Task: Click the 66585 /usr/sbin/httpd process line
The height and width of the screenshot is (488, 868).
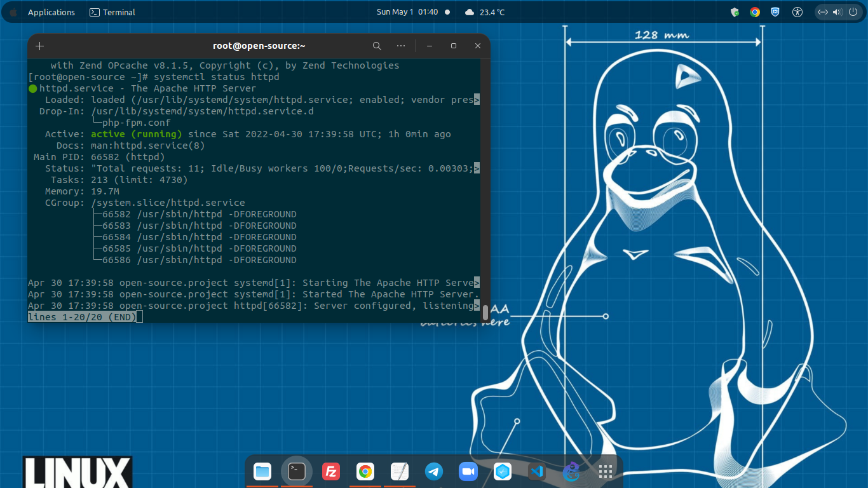Action: (200, 248)
